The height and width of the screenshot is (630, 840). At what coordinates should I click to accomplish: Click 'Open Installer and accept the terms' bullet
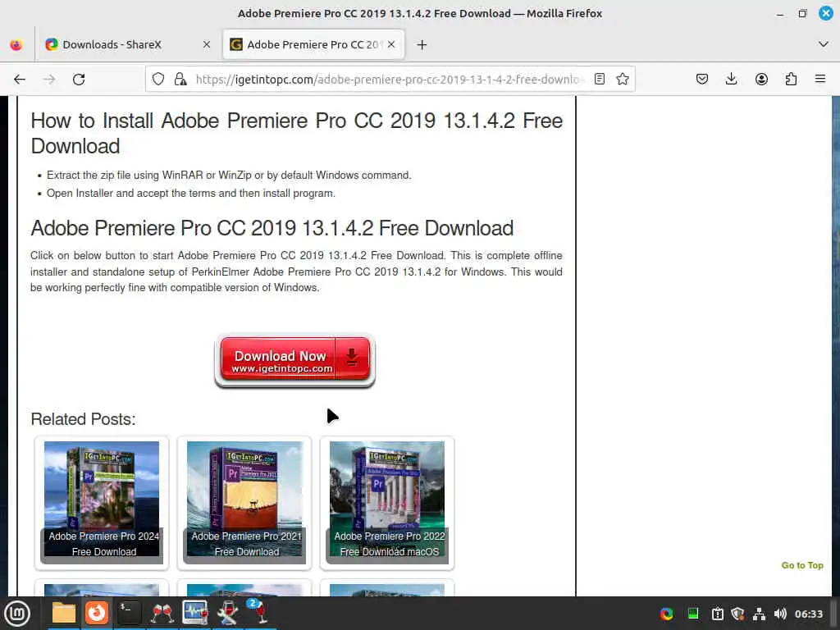coord(190,194)
